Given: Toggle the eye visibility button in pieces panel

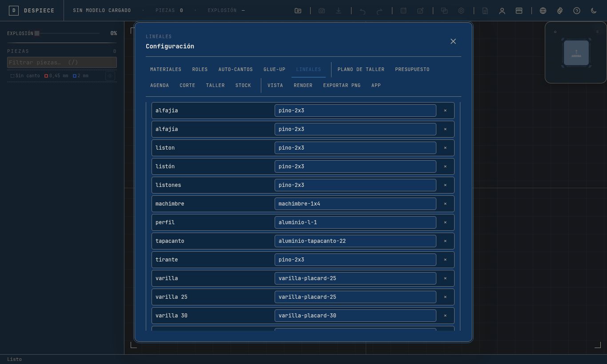Looking at the screenshot, I should click(110, 76).
